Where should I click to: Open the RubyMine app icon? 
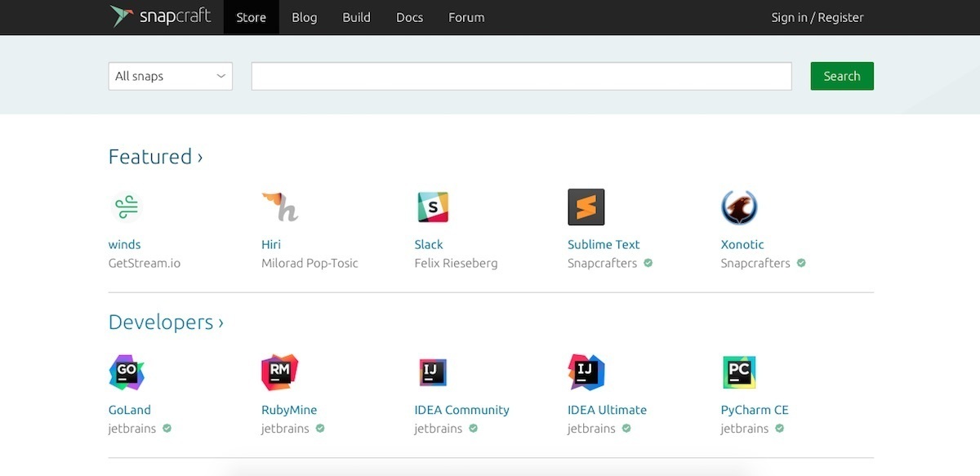tap(280, 372)
